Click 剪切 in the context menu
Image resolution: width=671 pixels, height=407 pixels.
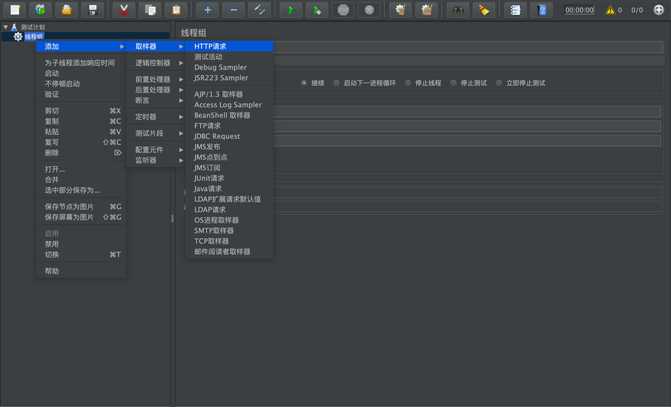[x=81, y=111]
